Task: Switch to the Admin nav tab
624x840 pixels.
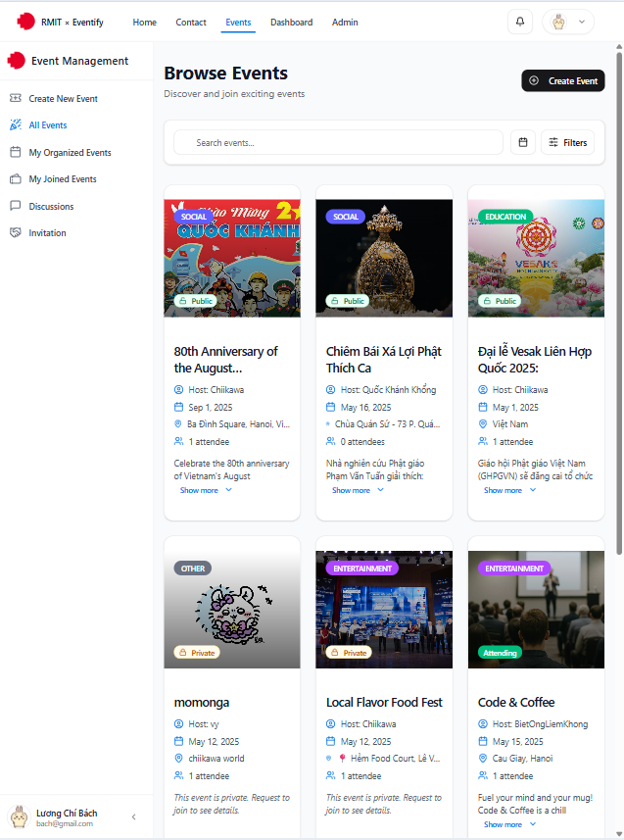Action: coord(345,23)
